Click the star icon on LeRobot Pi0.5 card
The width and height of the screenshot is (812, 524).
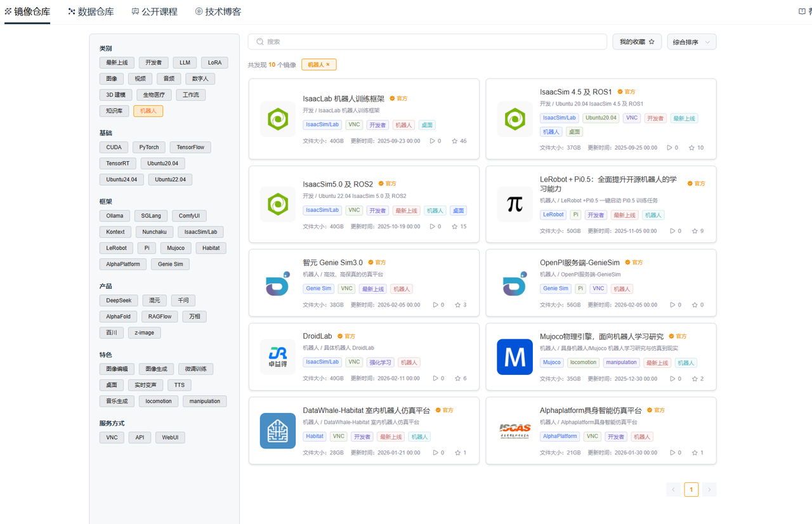pyautogui.click(x=695, y=231)
